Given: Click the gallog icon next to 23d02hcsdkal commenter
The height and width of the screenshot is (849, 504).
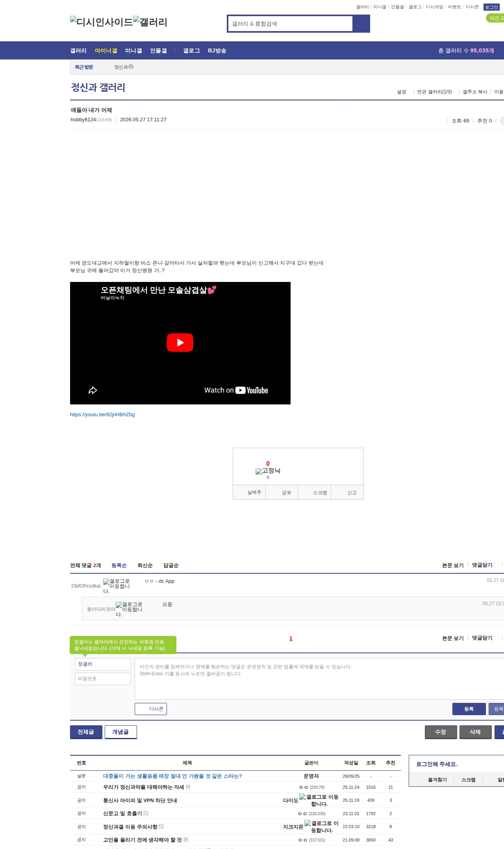Looking at the screenshot, I should (x=117, y=586).
